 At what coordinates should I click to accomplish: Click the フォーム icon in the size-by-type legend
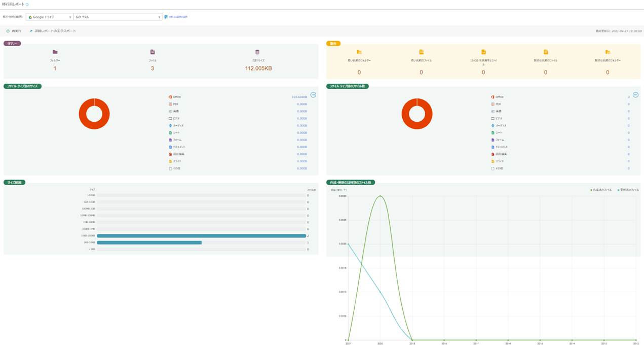click(170, 140)
